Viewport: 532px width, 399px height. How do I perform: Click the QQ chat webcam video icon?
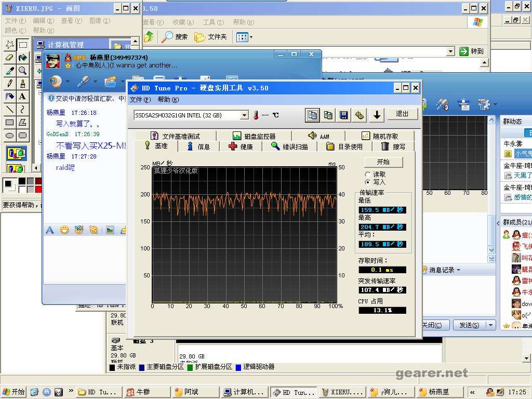55,82
